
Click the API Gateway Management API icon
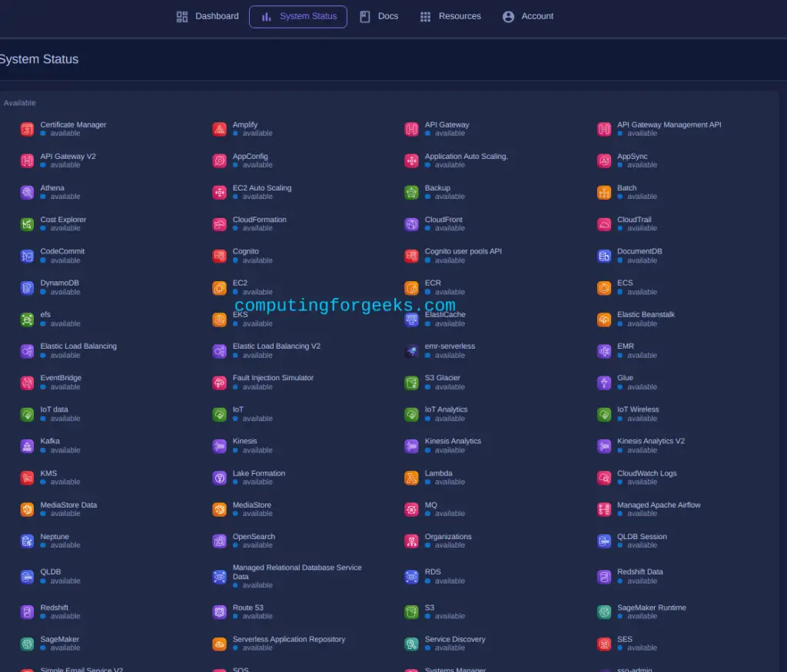604,129
